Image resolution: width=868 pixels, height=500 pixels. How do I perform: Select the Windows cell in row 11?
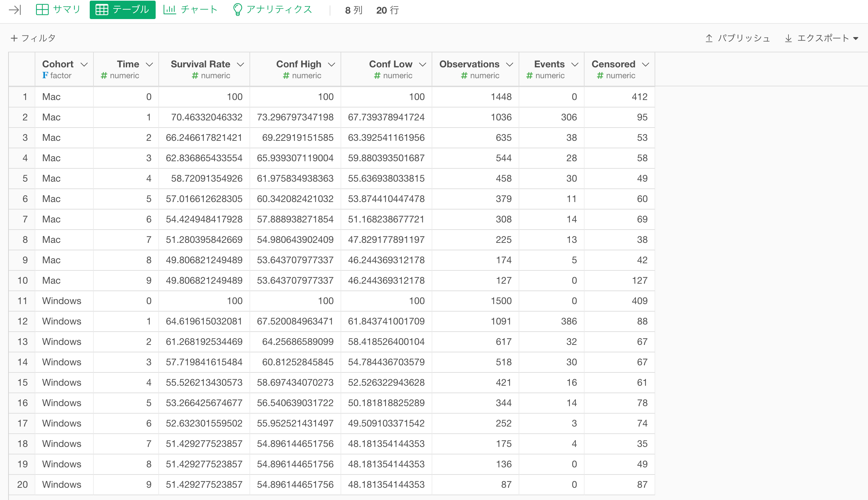64,301
